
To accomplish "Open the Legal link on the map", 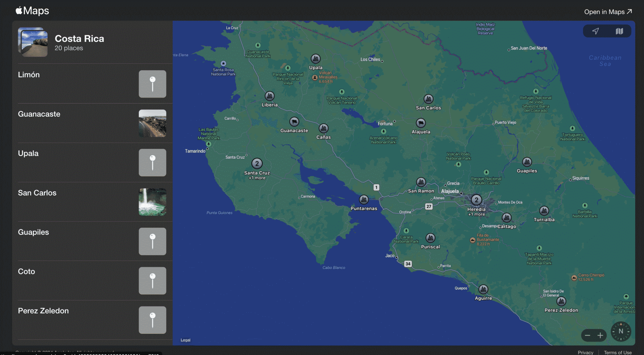I will (185, 340).
